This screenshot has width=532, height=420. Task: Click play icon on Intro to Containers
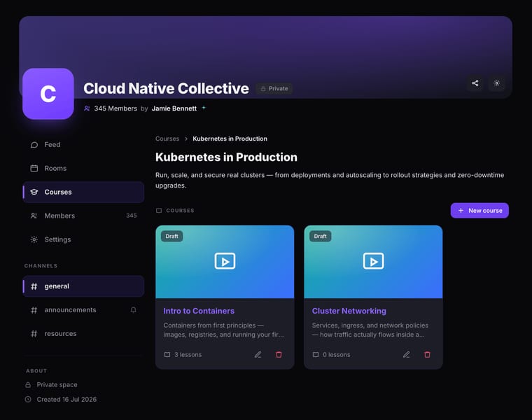tap(225, 261)
